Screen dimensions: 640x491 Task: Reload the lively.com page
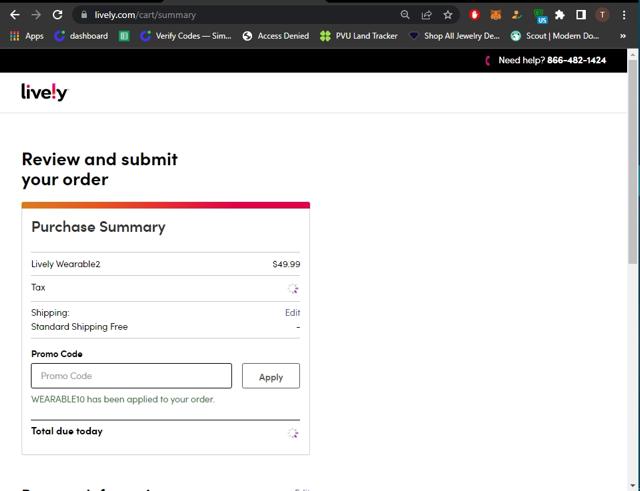pyautogui.click(x=58, y=15)
